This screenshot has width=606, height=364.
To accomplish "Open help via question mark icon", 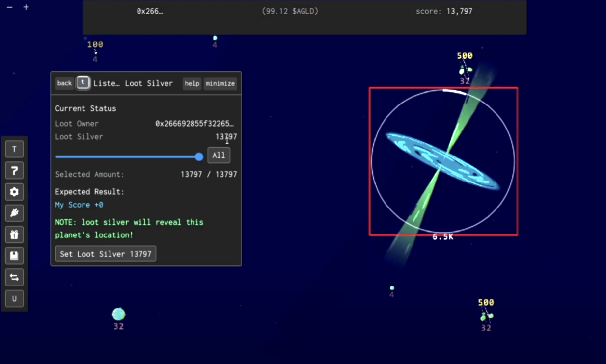I will (14, 171).
